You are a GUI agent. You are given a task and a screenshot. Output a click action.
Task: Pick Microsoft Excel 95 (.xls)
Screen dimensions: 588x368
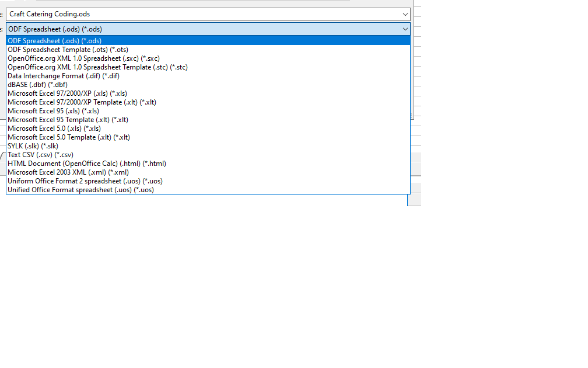[208, 111]
